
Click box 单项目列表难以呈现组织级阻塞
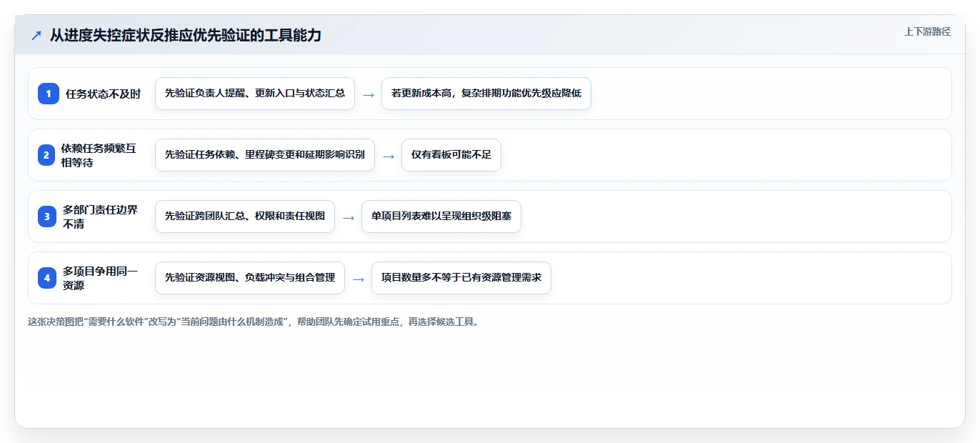click(x=441, y=216)
